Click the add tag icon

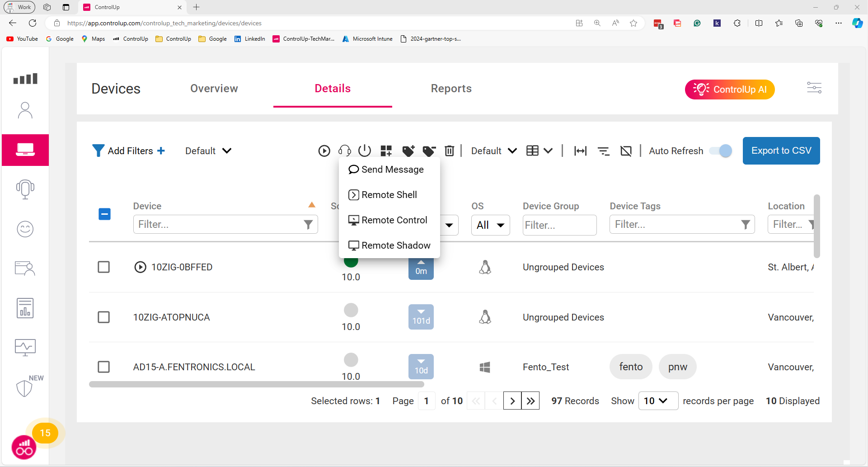coord(408,151)
